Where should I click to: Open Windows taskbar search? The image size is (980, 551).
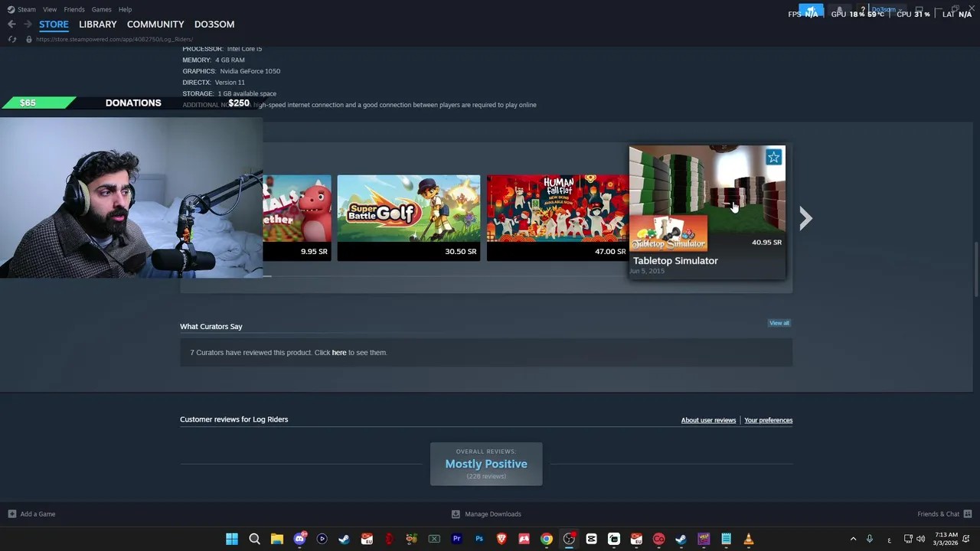[254, 540]
